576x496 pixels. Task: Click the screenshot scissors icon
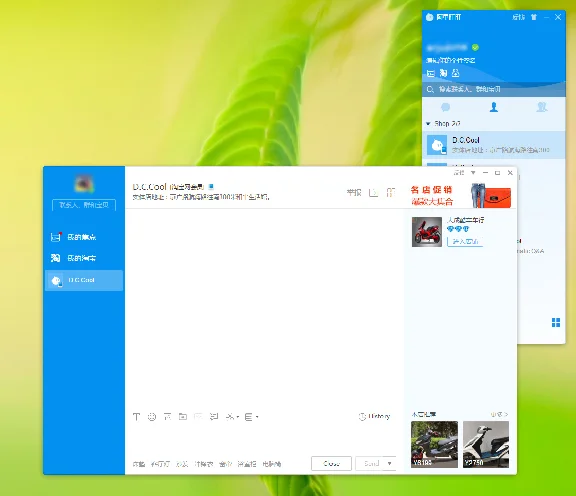(230, 417)
